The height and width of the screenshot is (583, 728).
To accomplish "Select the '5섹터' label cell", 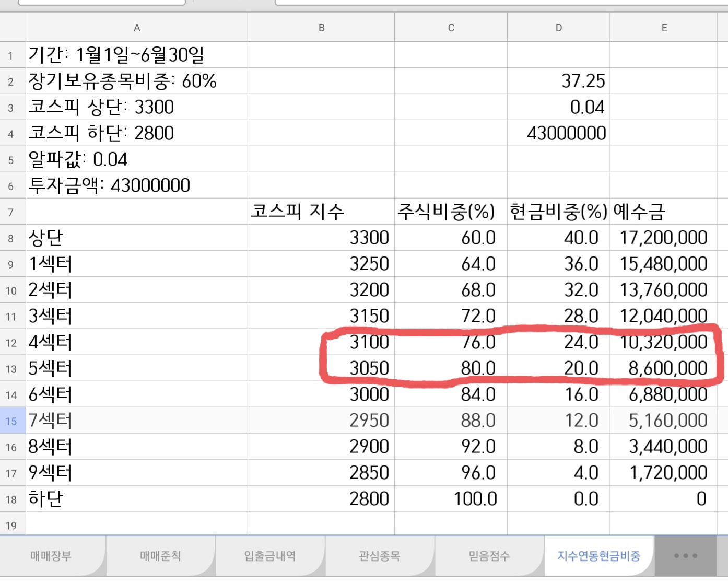I will tap(137, 368).
